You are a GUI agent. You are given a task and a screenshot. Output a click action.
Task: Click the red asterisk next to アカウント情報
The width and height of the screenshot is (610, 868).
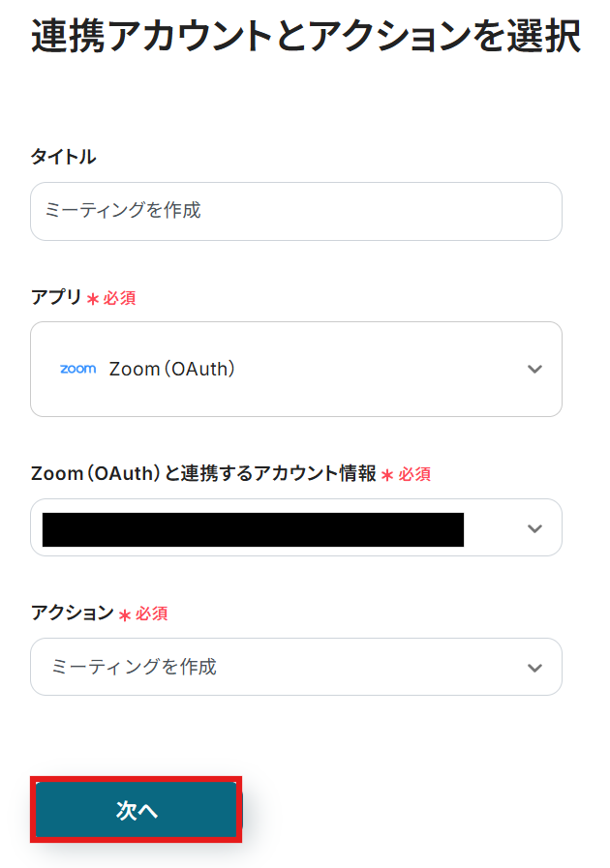pos(387,475)
